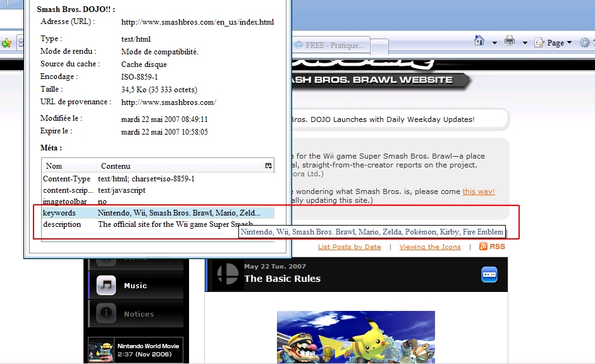The image size is (595, 364).
Task: Click the Print toolbar icon
Action: [x=510, y=40]
